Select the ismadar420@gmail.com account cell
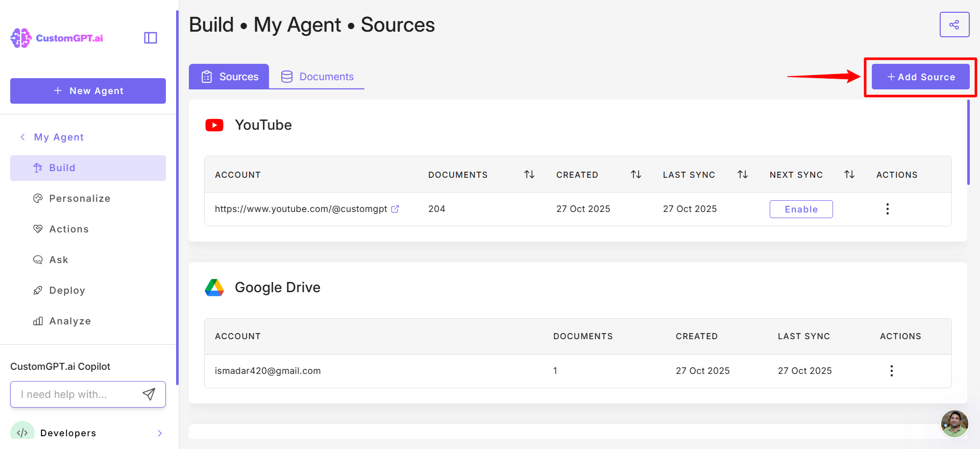The height and width of the screenshot is (449, 980). pos(268,371)
